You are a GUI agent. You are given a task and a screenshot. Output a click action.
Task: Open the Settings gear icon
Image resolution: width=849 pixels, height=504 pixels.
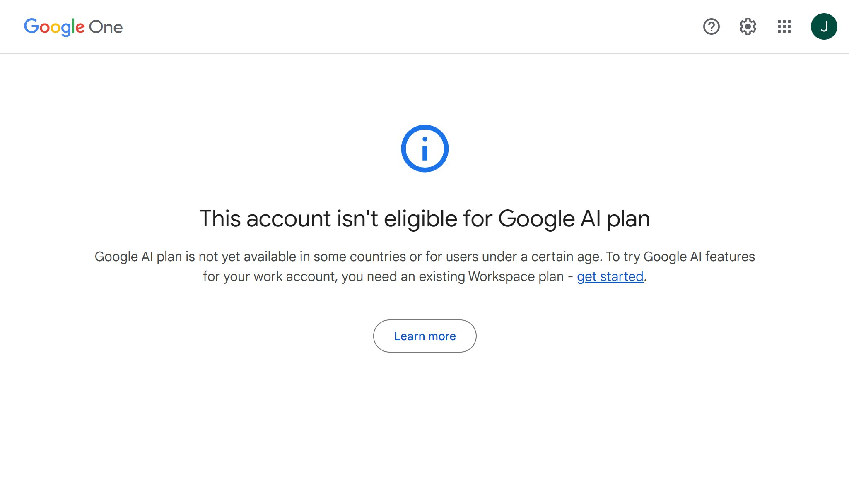tap(748, 27)
